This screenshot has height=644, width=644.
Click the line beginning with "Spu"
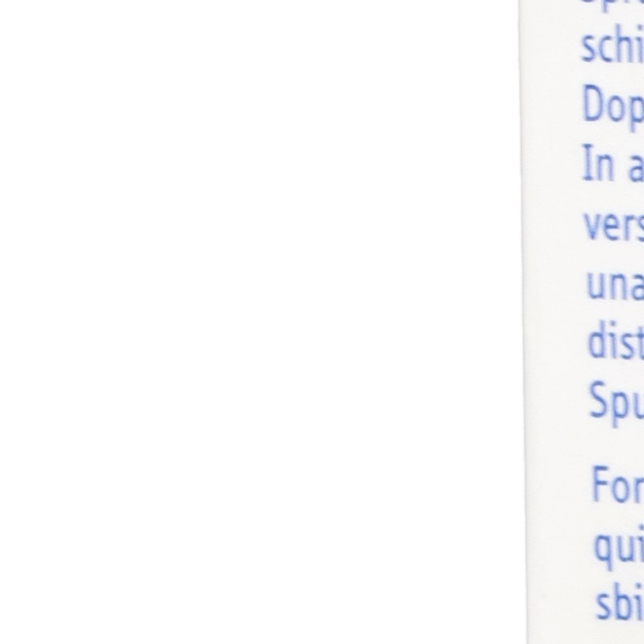(x=617, y=403)
